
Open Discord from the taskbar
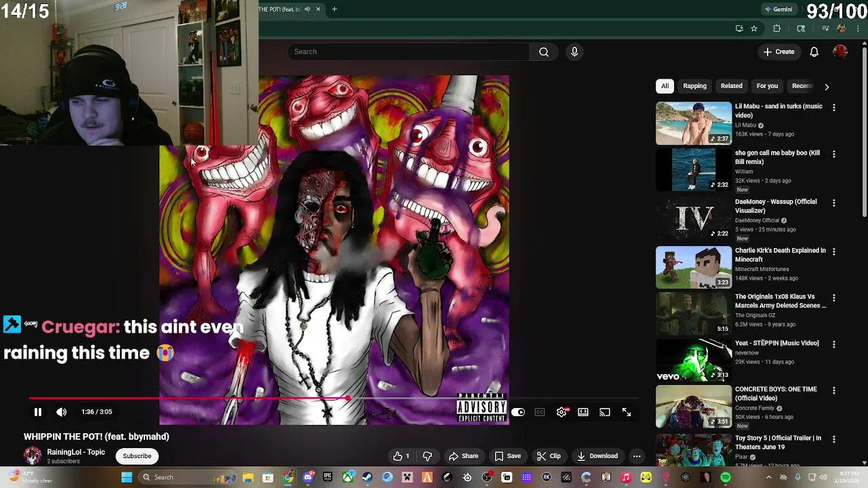(308, 477)
